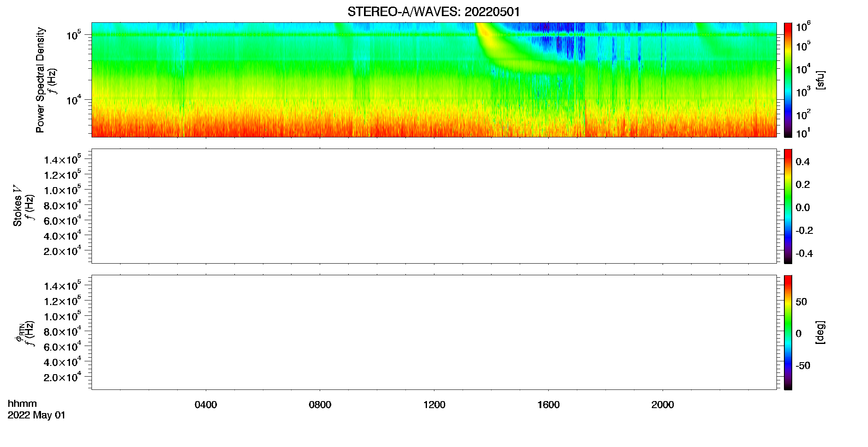Image resolution: width=868 pixels, height=447 pixels.
Task: Click the 2.0×10^4 tick in phi RTN panel
Action: click(63, 377)
